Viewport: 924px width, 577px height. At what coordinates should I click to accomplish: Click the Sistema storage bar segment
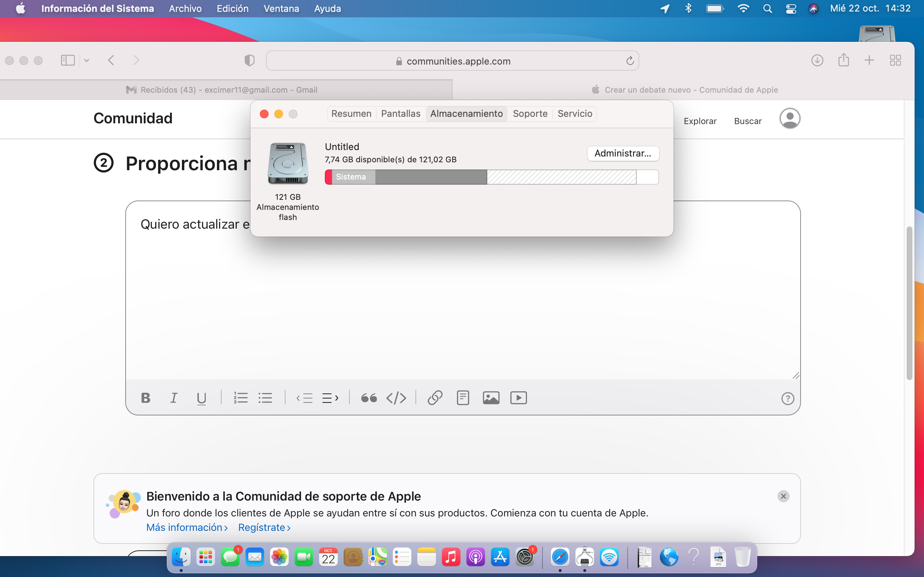[x=353, y=177]
